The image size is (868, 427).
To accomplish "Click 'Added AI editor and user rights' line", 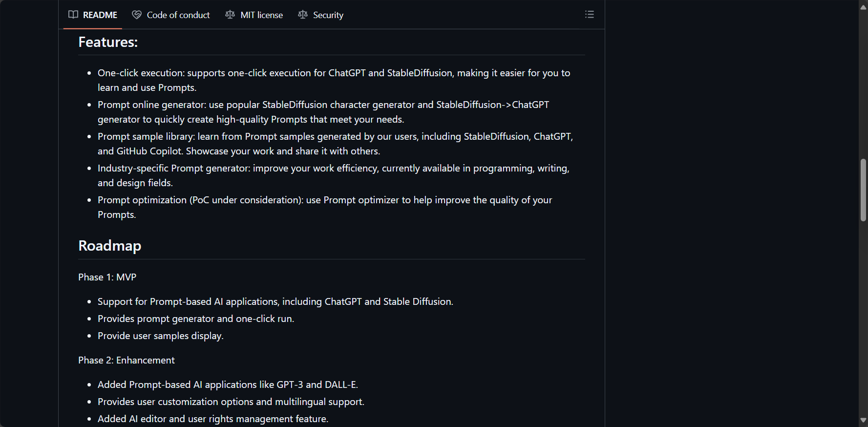I will pos(213,419).
